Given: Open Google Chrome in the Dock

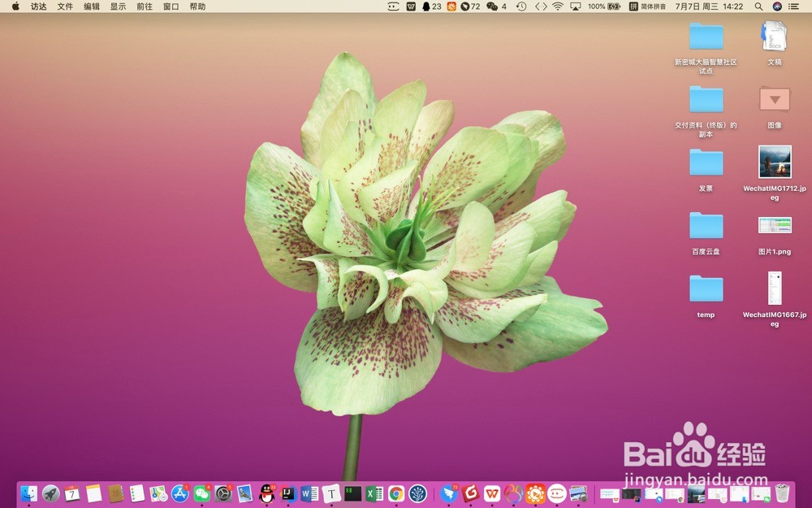Looking at the screenshot, I should click(396, 493).
